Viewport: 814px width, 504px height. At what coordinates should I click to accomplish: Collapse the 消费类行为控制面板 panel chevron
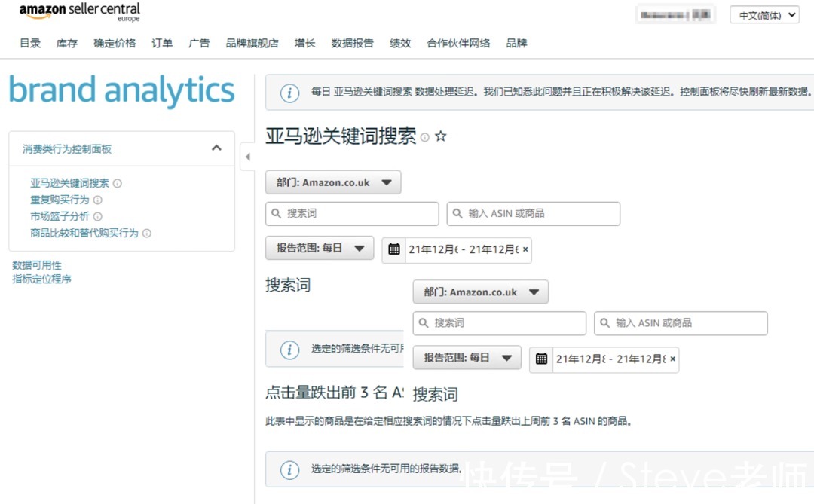point(216,148)
